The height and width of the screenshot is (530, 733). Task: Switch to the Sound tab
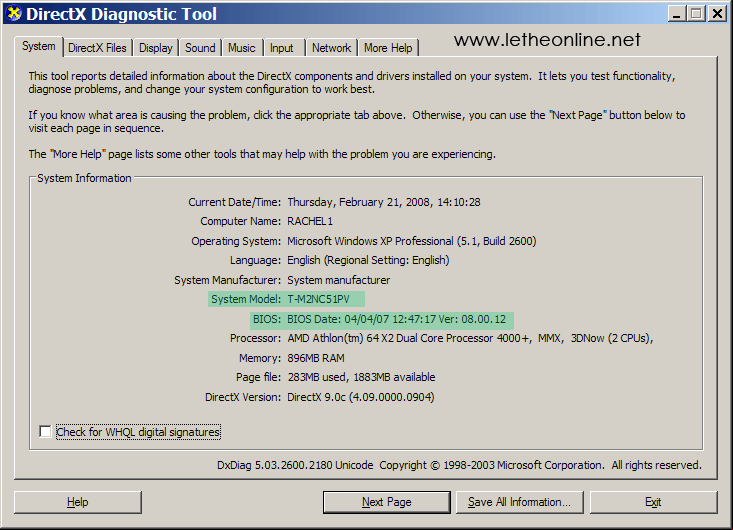pos(200,48)
